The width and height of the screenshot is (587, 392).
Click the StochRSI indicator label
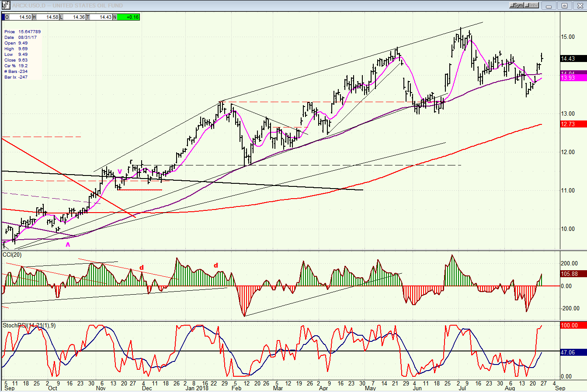point(29,325)
